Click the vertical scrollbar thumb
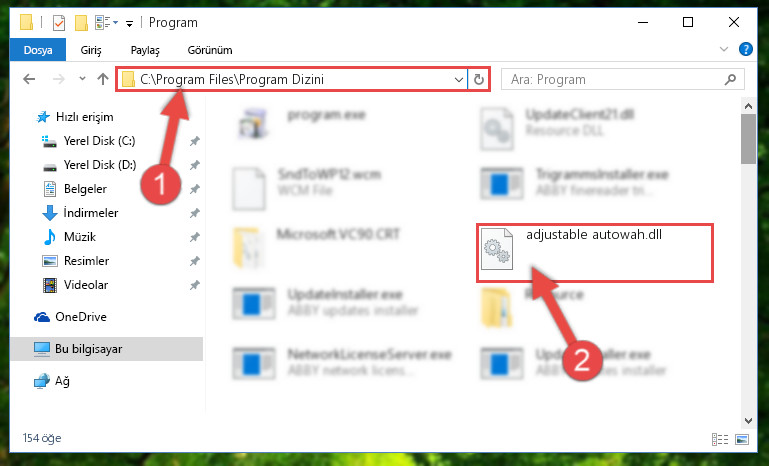The height and width of the screenshot is (466, 769). (x=748, y=139)
